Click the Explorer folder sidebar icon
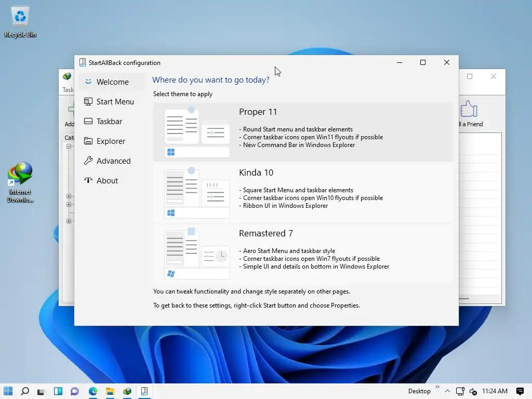532x399 pixels. 88,141
